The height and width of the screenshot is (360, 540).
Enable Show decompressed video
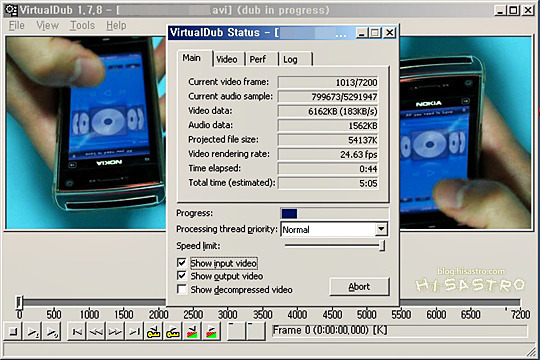pyautogui.click(x=181, y=289)
